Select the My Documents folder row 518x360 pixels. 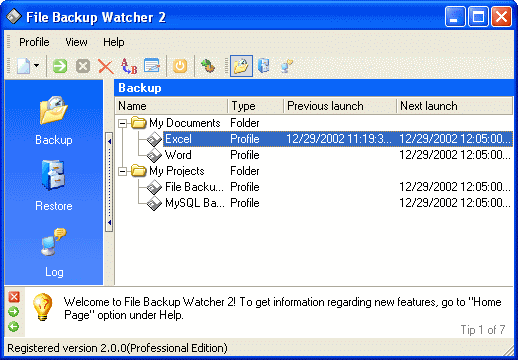pyautogui.click(x=314, y=123)
